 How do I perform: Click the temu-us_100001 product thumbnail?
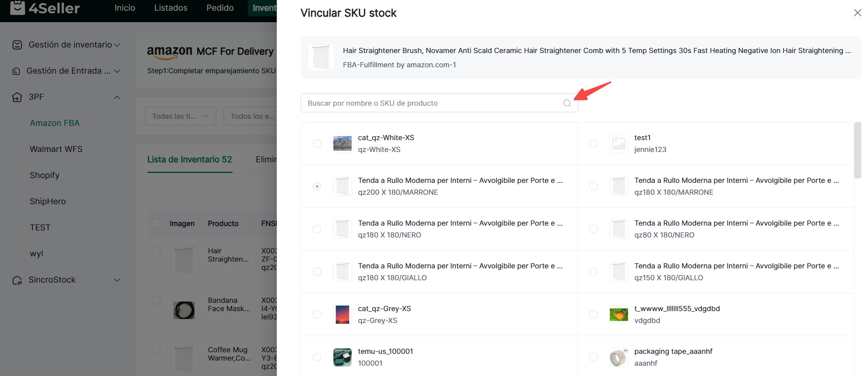tap(342, 357)
